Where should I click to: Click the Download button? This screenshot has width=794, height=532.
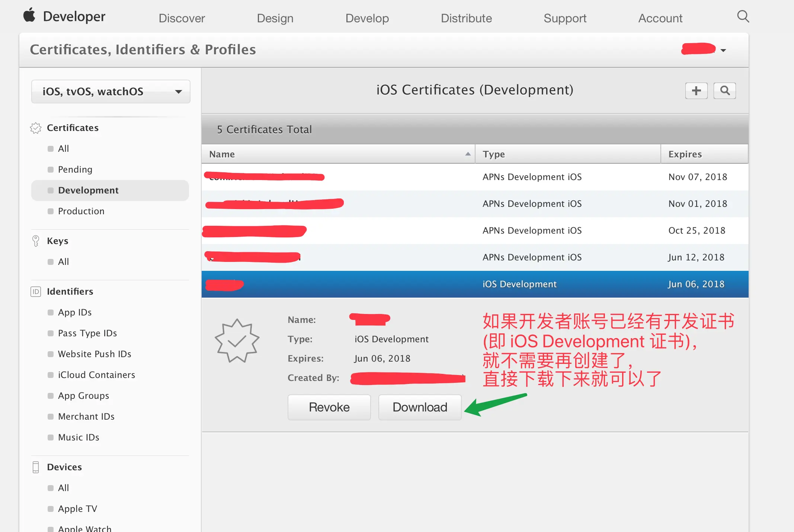pos(420,407)
